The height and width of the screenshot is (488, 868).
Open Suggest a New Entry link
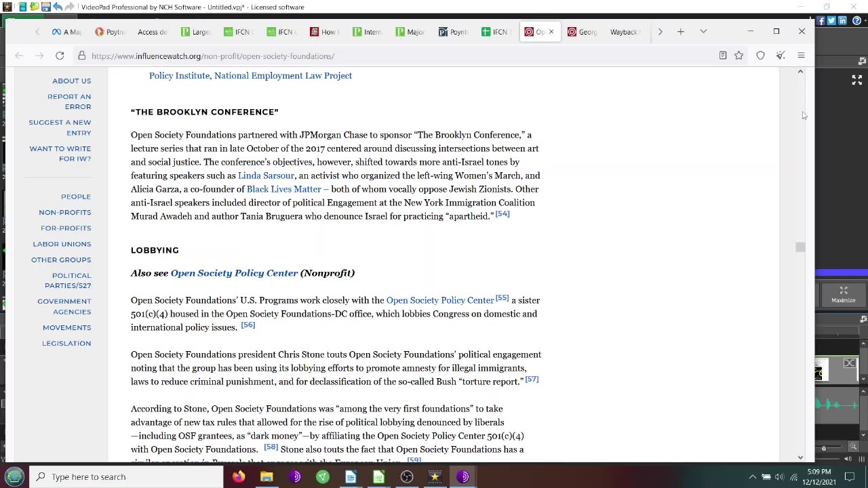pos(60,127)
